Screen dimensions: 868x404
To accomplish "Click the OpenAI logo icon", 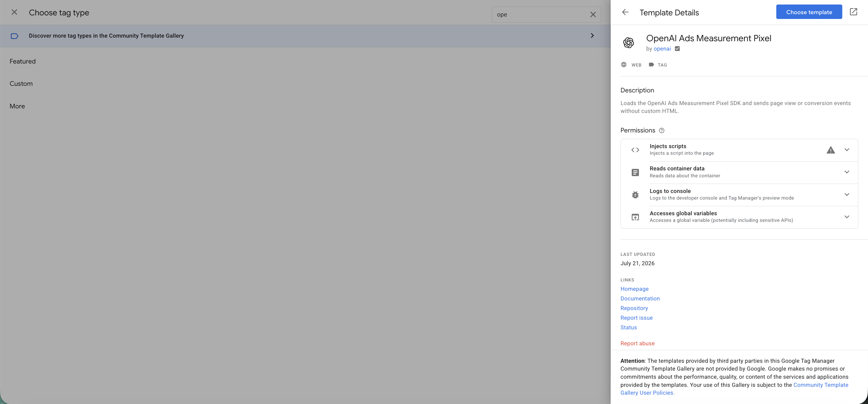I will pos(628,43).
